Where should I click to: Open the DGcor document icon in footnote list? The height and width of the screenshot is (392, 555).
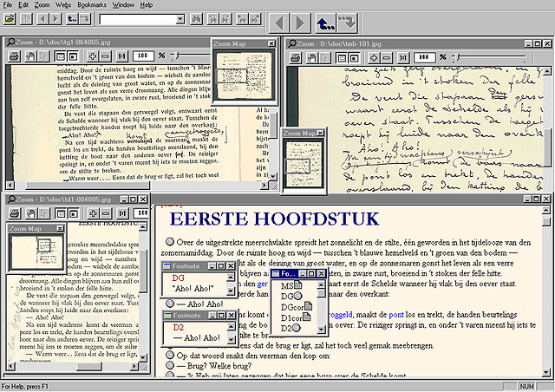pos(308,306)
